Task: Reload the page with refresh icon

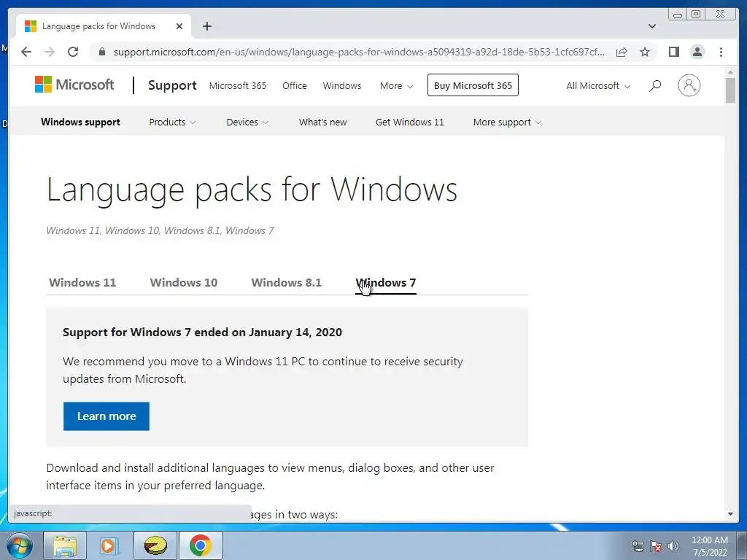Action: click(73, 52)
